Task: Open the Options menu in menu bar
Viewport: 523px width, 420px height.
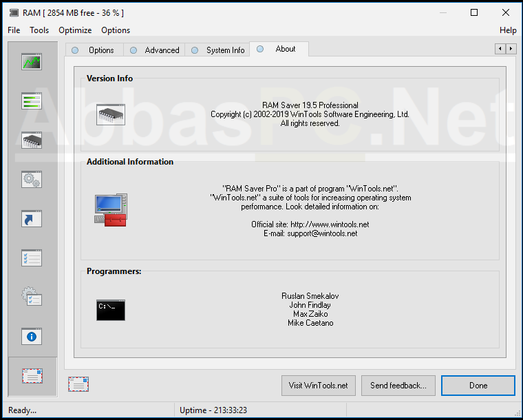Action: (116, 30)
